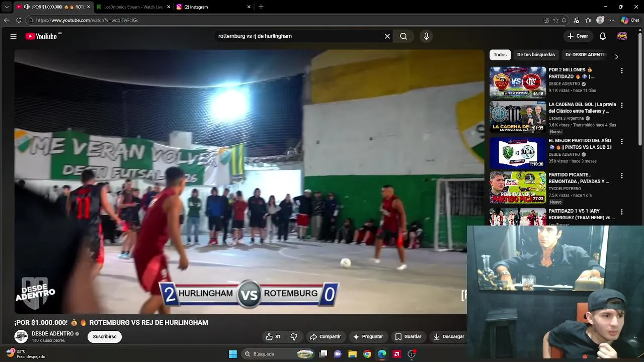
Task: Click the Búsqueda taskbar search box
Action: point(279,354)
